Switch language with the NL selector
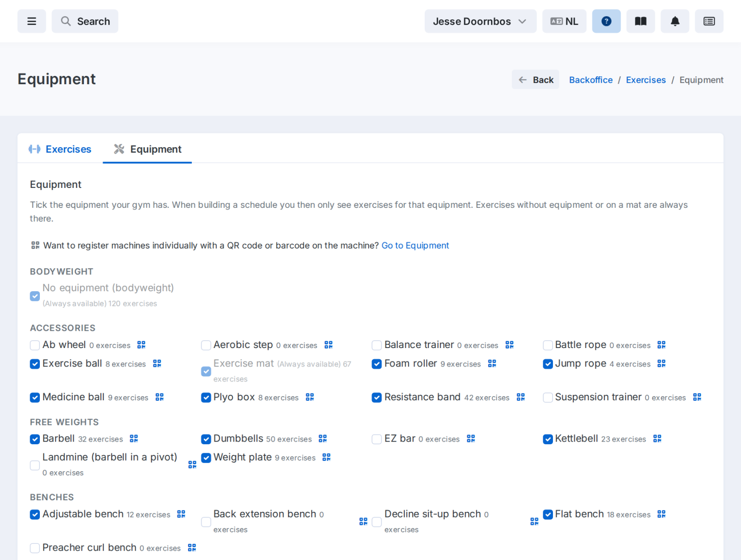741x560 pixels. pos(564,21)
